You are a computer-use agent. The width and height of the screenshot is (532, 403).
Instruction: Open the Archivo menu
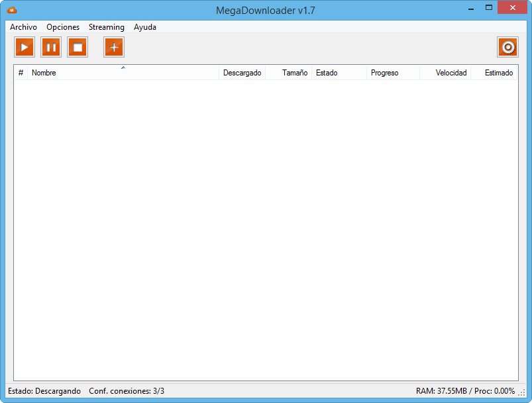point(23,27)
